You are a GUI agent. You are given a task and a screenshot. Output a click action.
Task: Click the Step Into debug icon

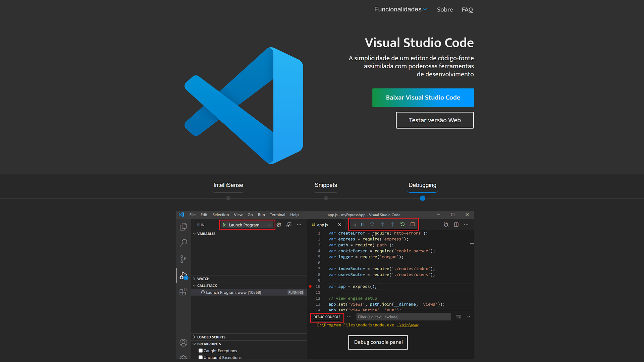tap(382, 224)
